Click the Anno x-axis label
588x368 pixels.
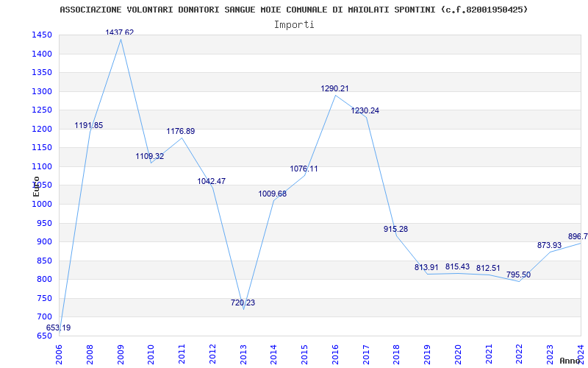click(x=571, y=361)
